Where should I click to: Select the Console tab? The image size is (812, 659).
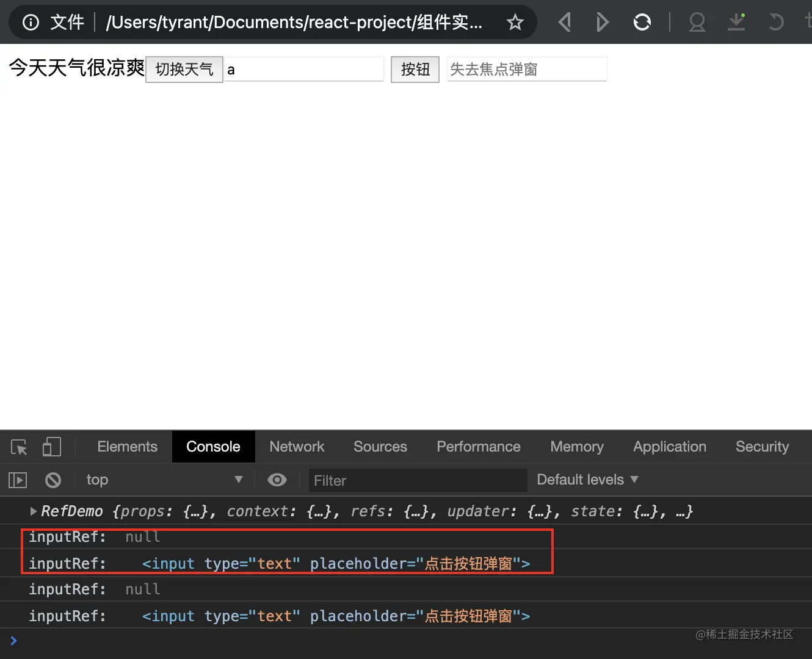tap(213, 447)
